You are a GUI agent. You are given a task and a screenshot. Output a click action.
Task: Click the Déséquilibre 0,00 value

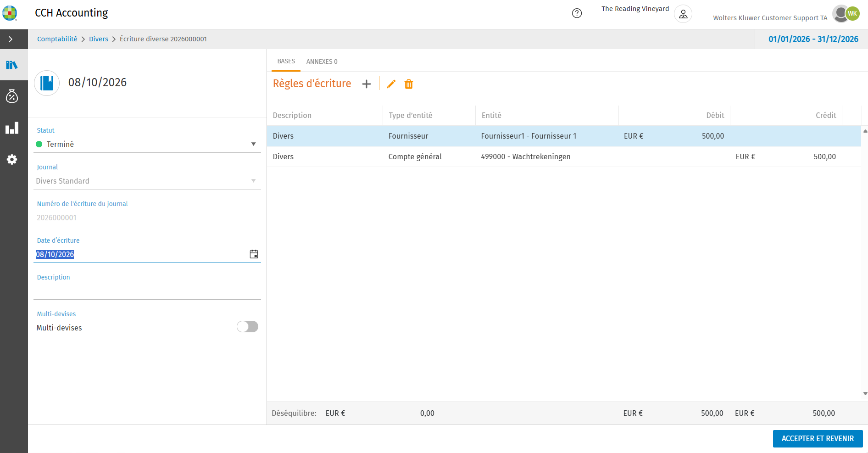pos(427,413)
